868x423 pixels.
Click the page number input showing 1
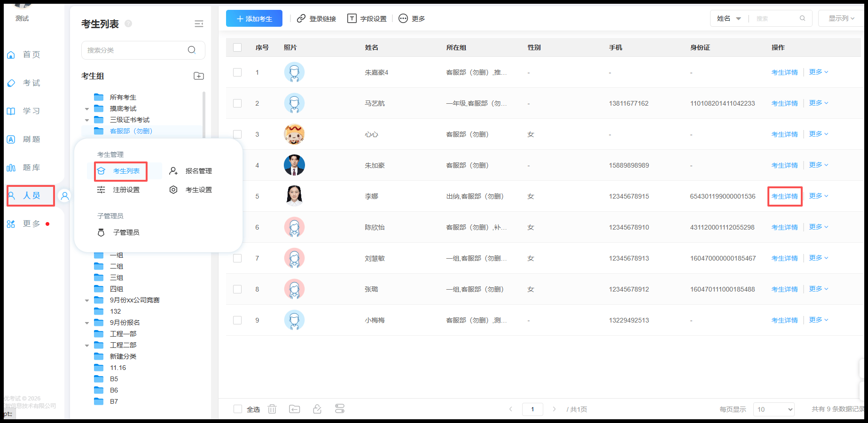pos(532,409)
